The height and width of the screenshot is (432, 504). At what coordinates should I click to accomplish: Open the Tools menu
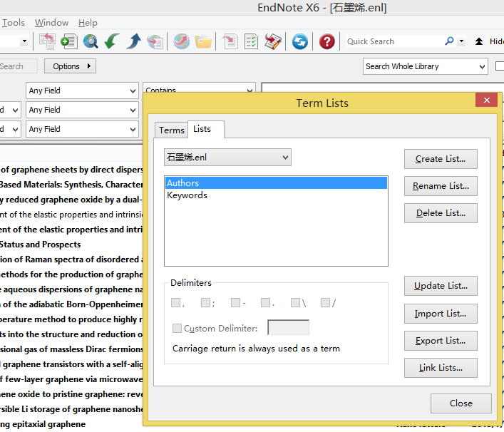tap(13, 23)
